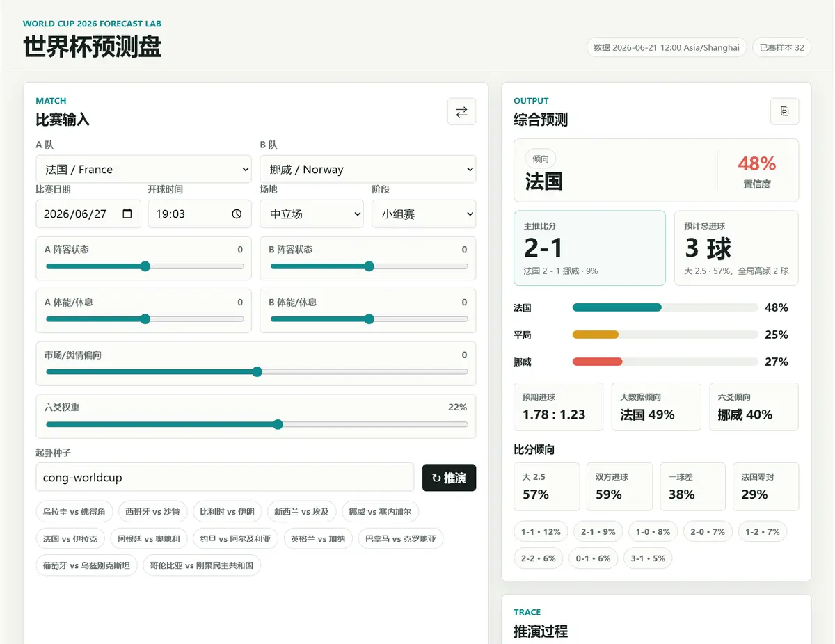Expand the 场地 dropdown showing 中立场
The height and width of the screenshot is (644, 835).
(x=312, y=214)
